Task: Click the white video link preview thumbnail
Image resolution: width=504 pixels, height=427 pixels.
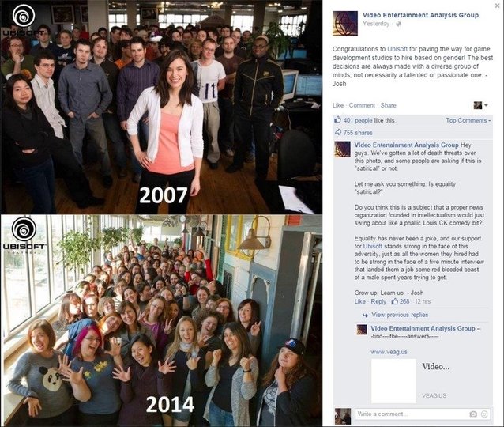Action: [393, 380]
